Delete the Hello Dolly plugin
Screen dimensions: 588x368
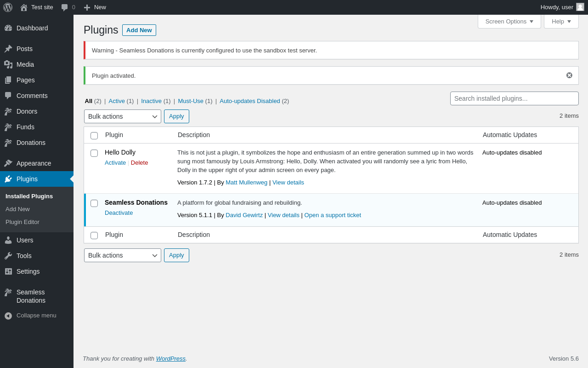click(140, 163)
